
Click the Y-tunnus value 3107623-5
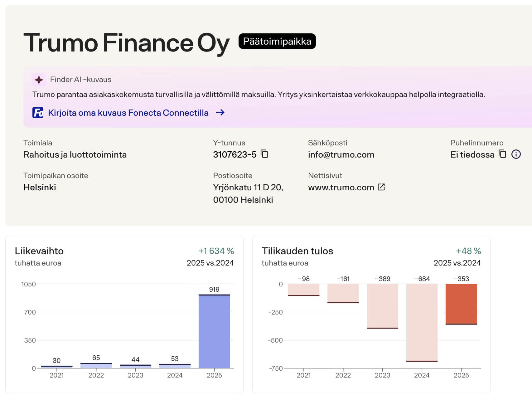tap(235, 154)
